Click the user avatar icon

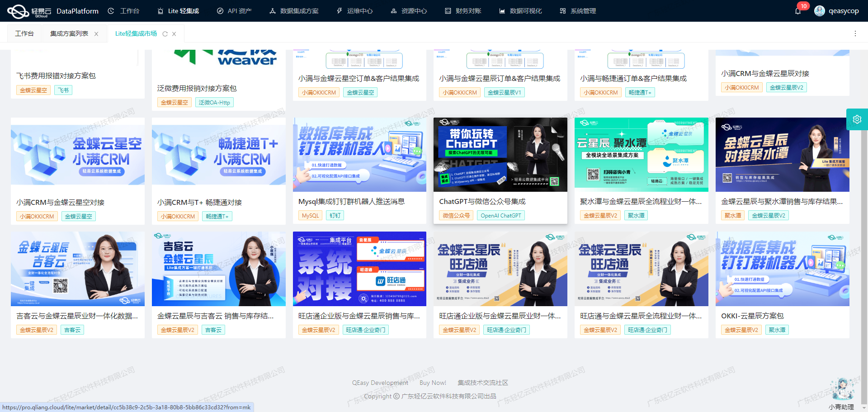tap(819, 11)
